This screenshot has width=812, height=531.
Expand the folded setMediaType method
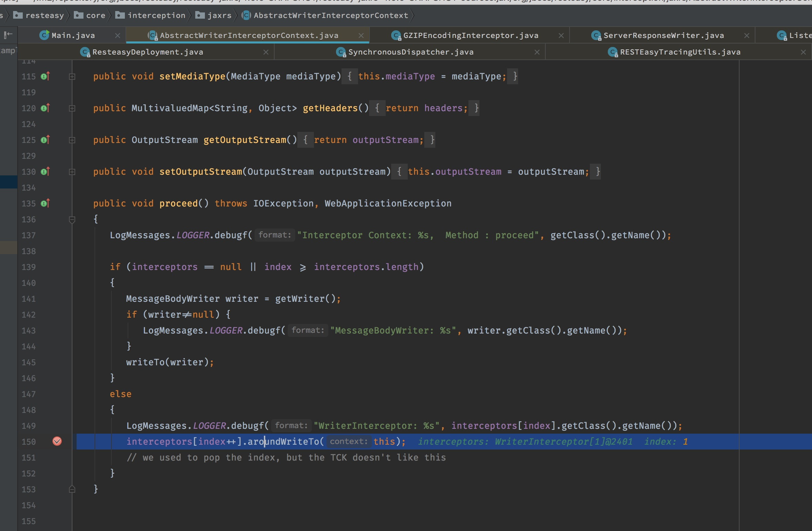(72, 77)
